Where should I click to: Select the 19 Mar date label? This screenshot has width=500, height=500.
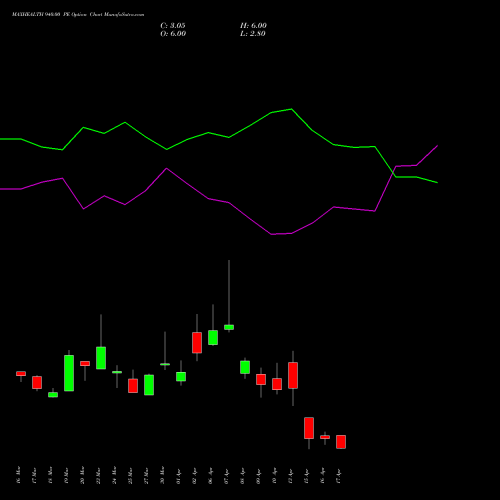pyautogui.click(x=66, y=475)
